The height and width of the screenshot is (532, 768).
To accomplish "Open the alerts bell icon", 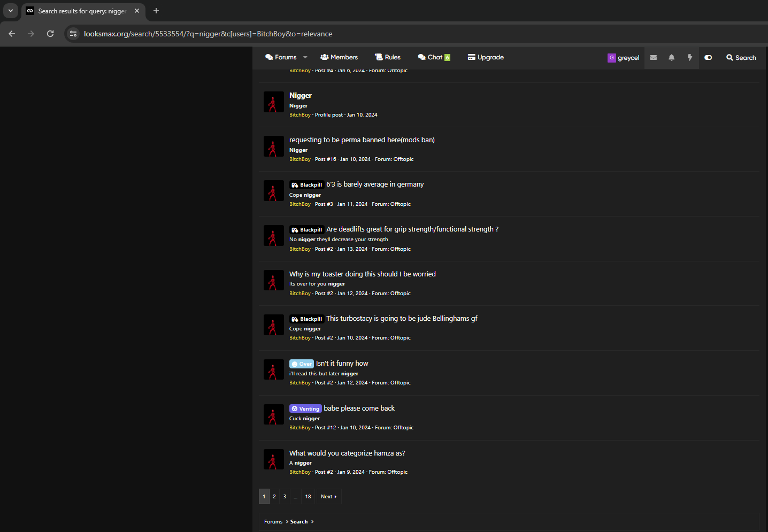I will 671,58.
